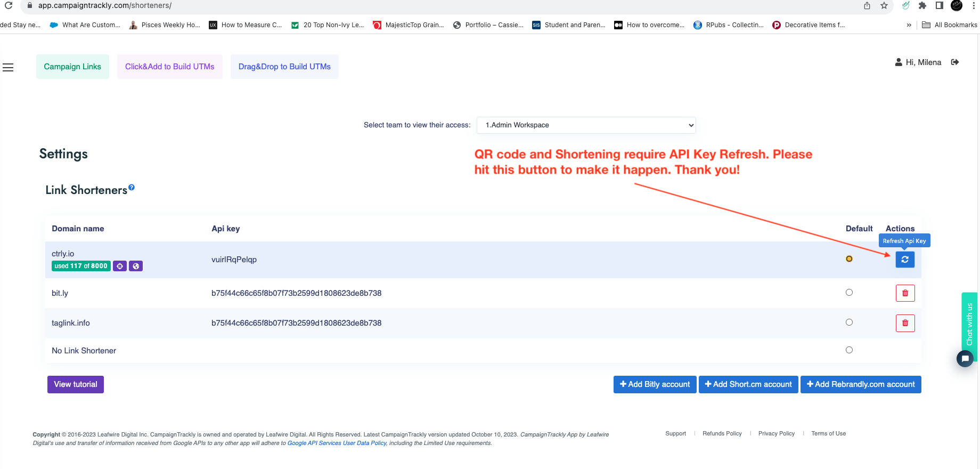
Task: Delete the bit.ly shortener with trash icon
Action: 905,293
